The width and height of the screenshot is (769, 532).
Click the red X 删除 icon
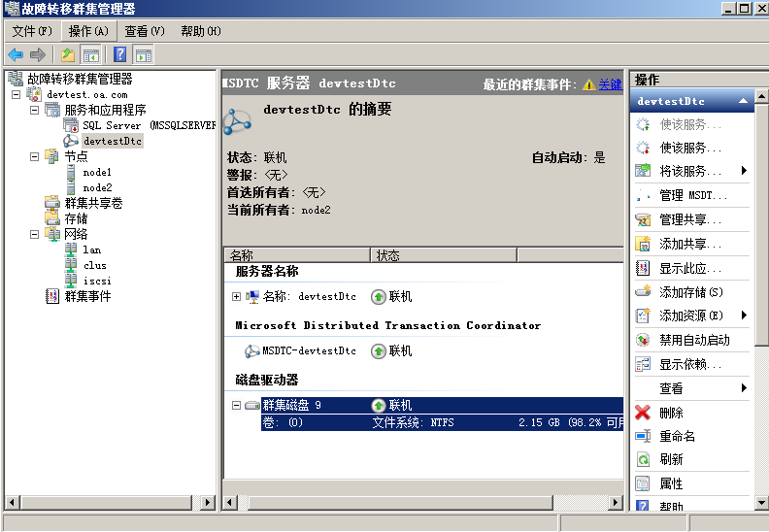click(x=643, y=413)
